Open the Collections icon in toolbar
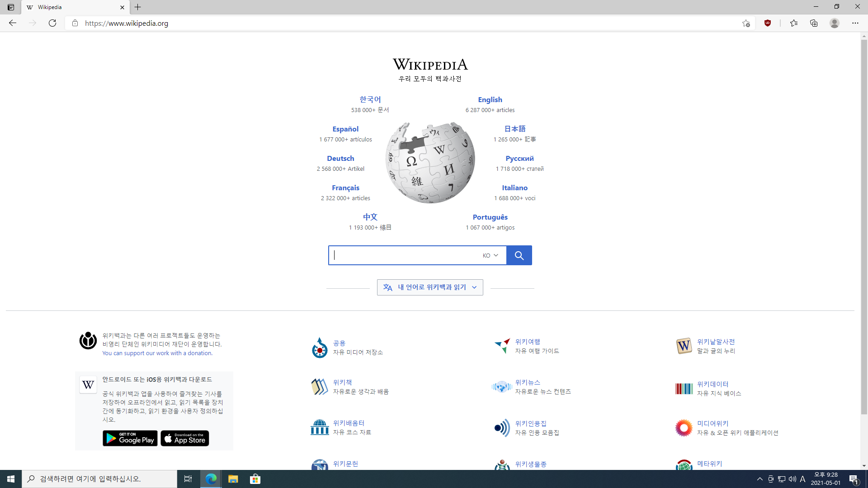 tap(814, 23)
